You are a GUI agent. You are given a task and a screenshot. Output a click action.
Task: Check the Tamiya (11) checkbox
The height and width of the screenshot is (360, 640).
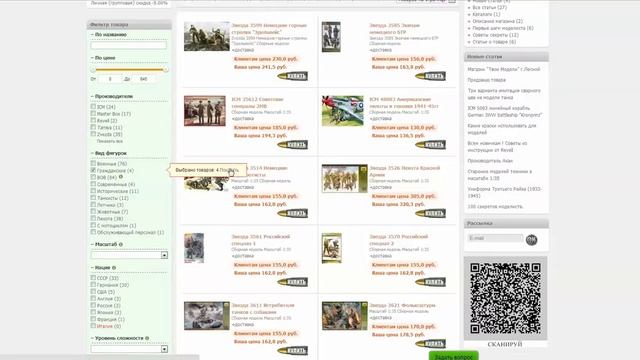pyautogui.click(x=93, y=127)
